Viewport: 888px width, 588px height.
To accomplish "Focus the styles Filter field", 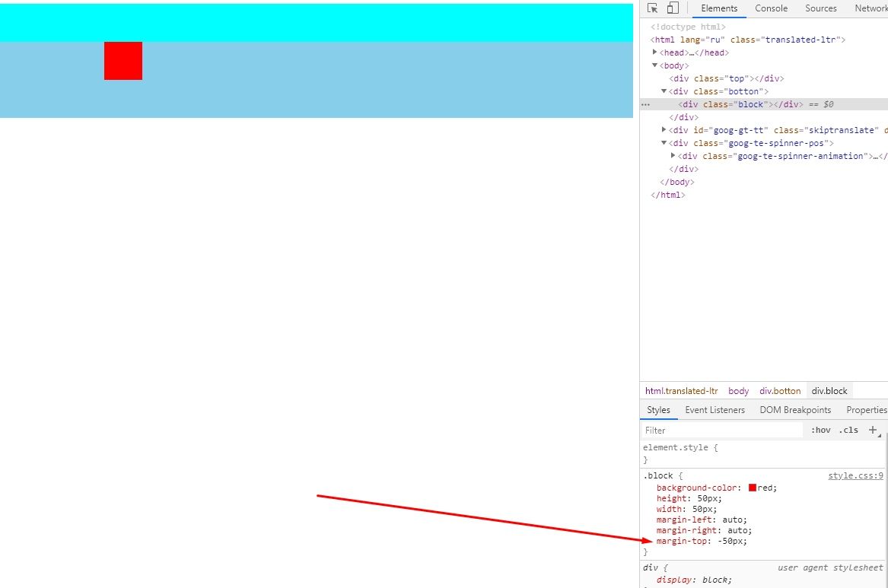I will (722, 430).
